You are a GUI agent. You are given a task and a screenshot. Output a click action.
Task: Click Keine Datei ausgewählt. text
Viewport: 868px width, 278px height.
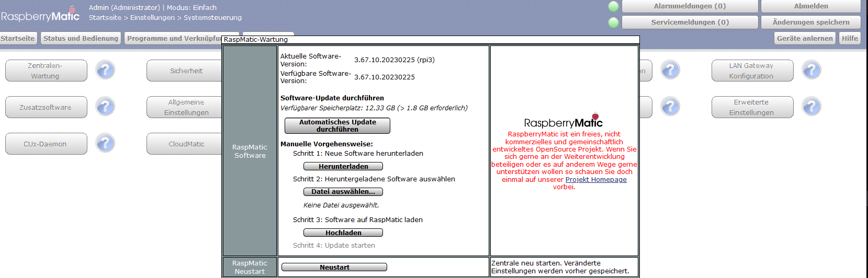[x=341, y=205]
